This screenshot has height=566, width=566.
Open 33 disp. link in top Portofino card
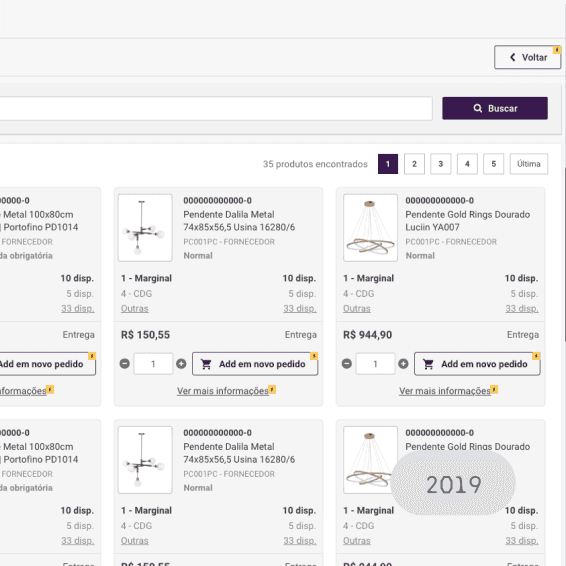pos(78,309)
